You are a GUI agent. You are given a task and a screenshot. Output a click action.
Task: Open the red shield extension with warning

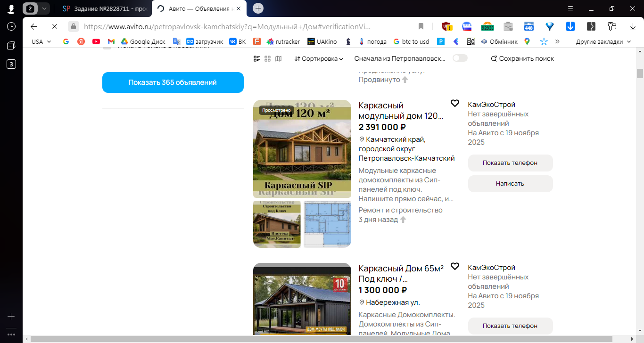(x=446, y=26)
